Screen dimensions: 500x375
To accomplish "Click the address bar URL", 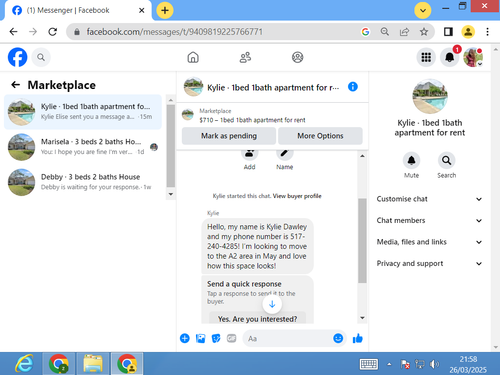I will coord(175,32).
